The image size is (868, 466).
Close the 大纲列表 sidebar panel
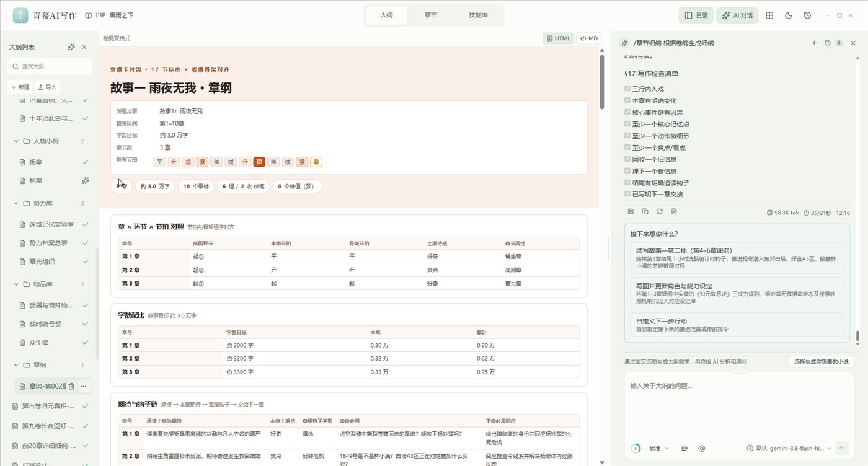point(84,47)
